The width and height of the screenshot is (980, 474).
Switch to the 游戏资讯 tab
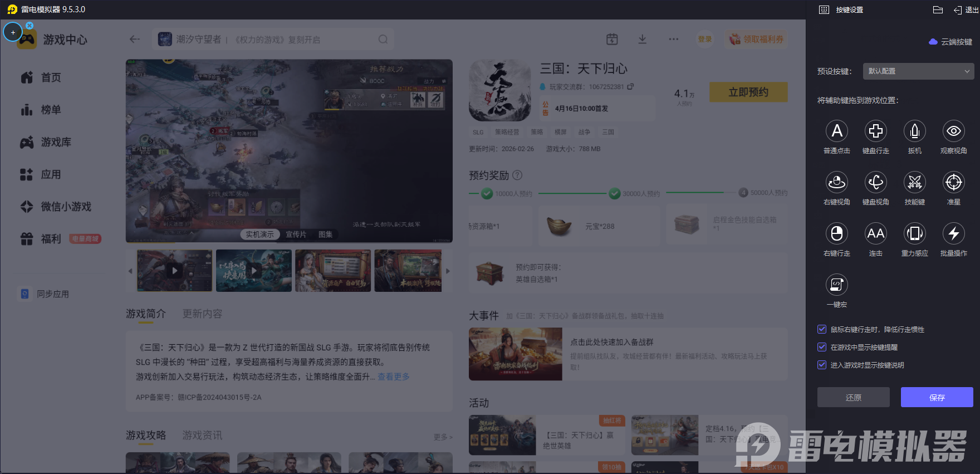[203, 435]
